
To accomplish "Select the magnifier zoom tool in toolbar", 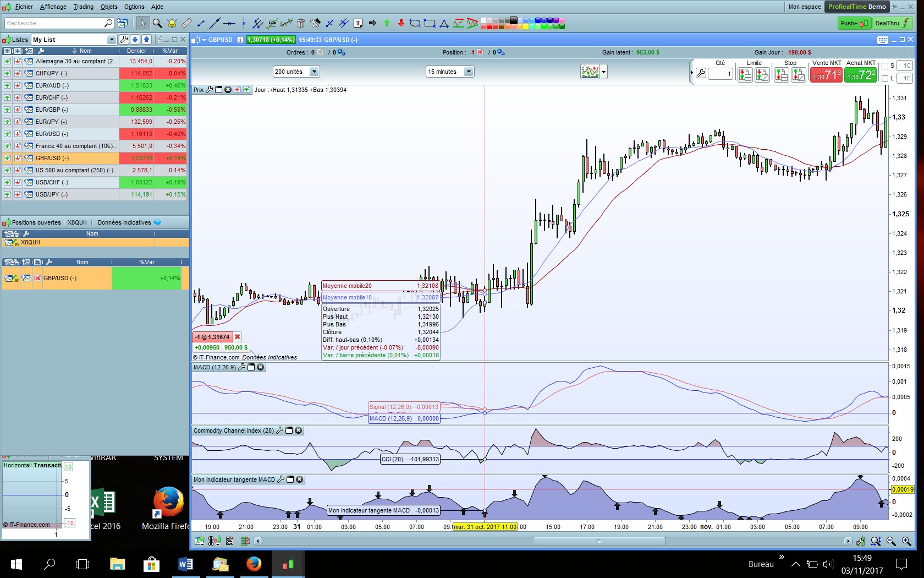I will click(157, 23).
